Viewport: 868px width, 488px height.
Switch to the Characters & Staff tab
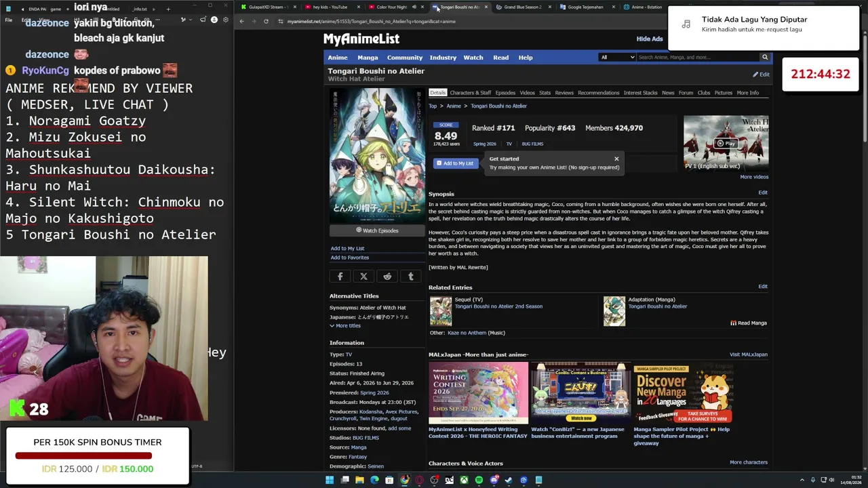(x=471, y=93)
